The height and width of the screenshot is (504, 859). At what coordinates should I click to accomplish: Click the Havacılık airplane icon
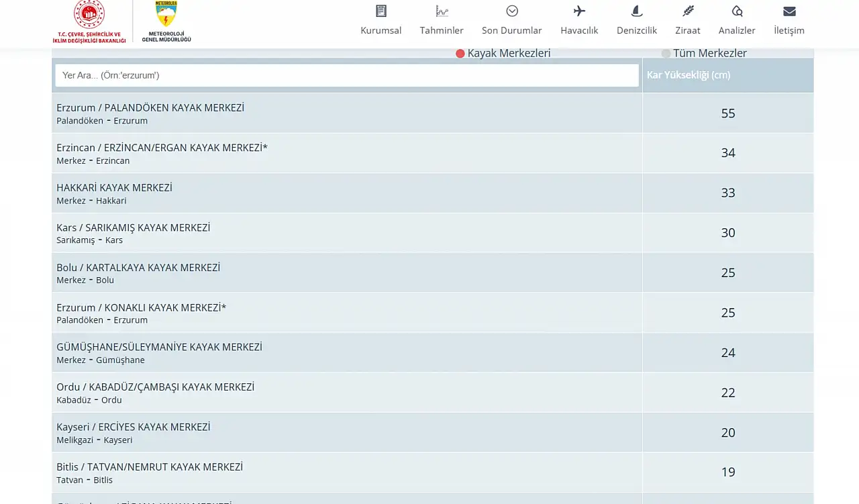(579, 11)
